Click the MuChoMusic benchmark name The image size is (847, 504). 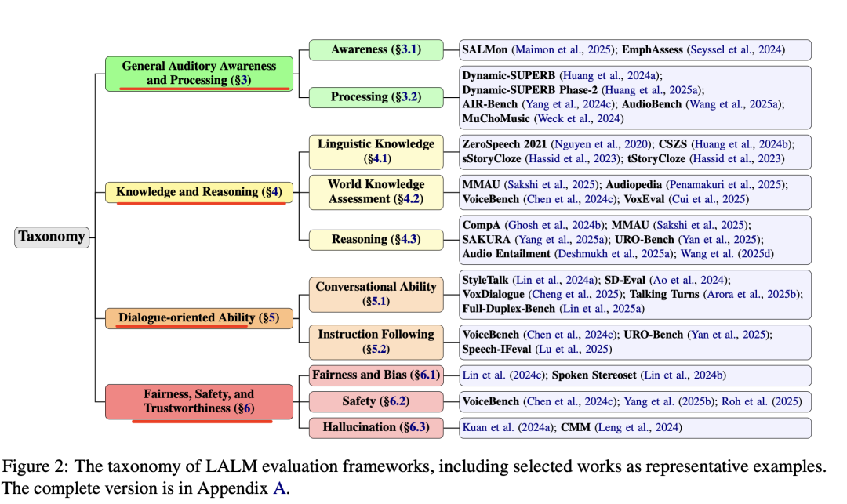tap(496, 118)
